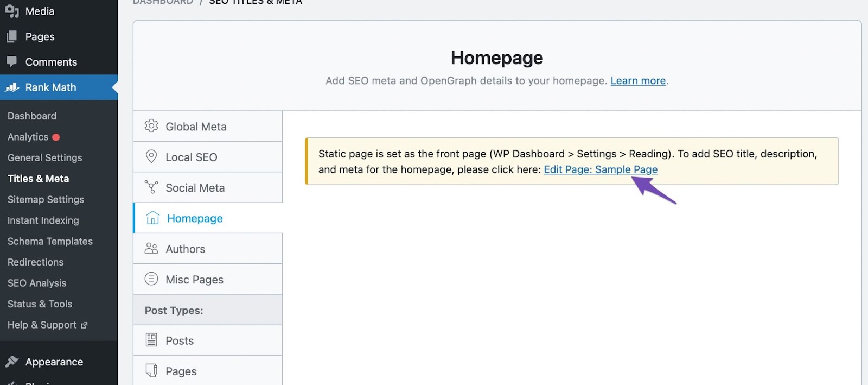Screen dimensions: 868x385
Task: Click the Comments speech bubble icon
Action: point(12,62)
